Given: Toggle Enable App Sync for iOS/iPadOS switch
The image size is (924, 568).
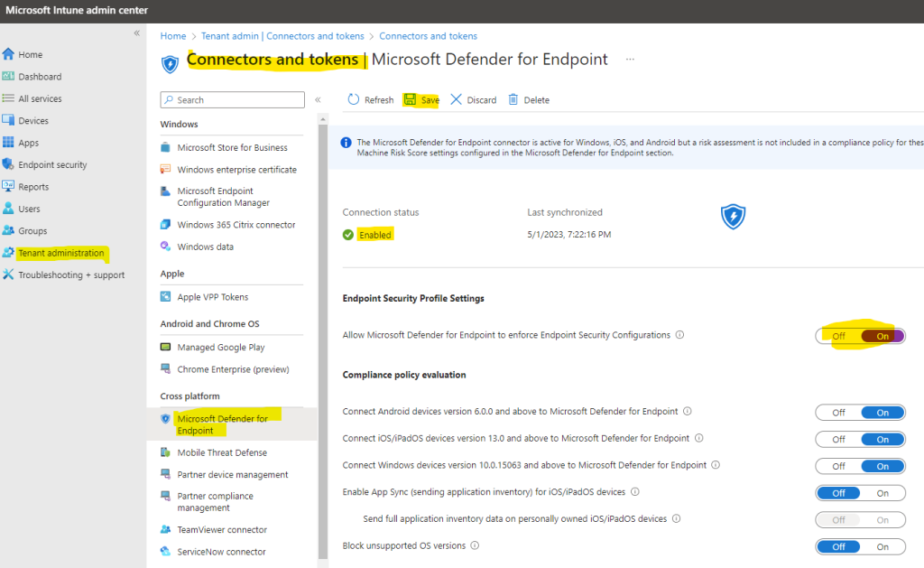Looking at the screenshot, I should coord(860,493).
